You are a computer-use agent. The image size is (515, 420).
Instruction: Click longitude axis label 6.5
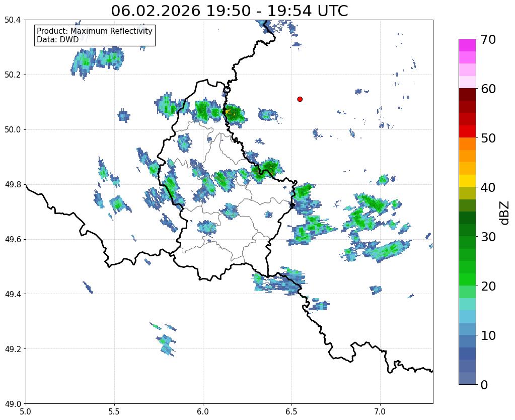[x=291, y=412]
